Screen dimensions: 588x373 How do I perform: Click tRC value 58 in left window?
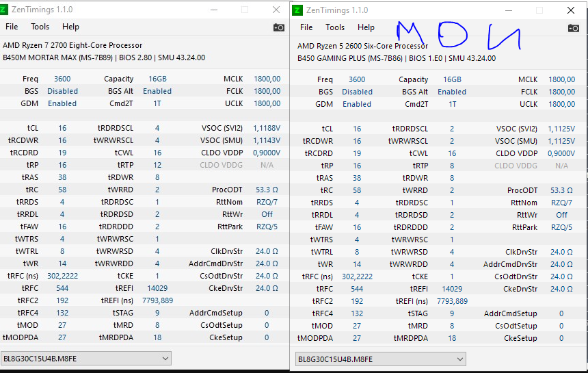[x=62, y=190]
